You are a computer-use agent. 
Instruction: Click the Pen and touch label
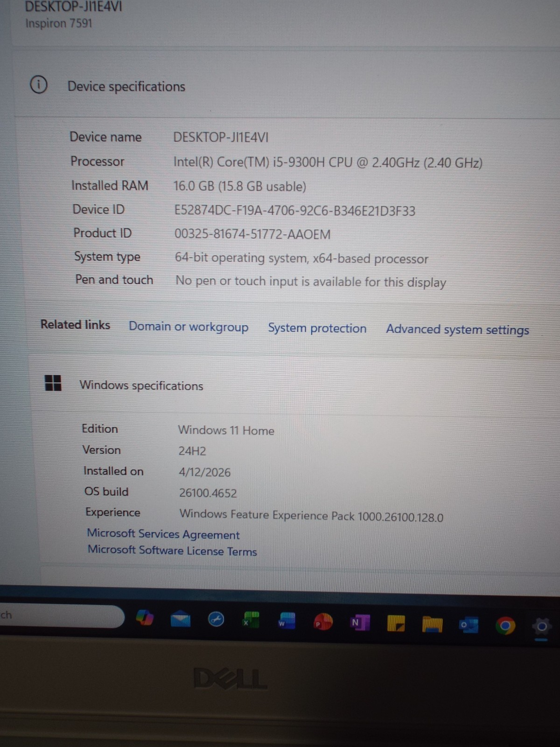(x=114, y=279)
